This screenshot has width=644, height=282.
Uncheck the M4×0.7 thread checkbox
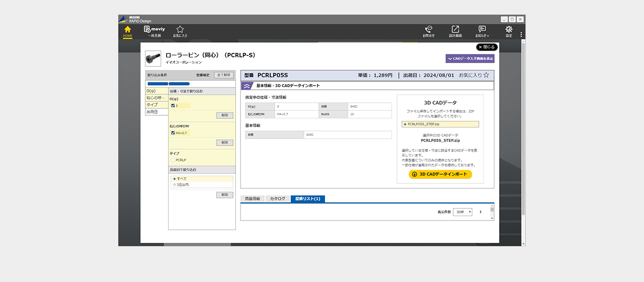point(173,133)
